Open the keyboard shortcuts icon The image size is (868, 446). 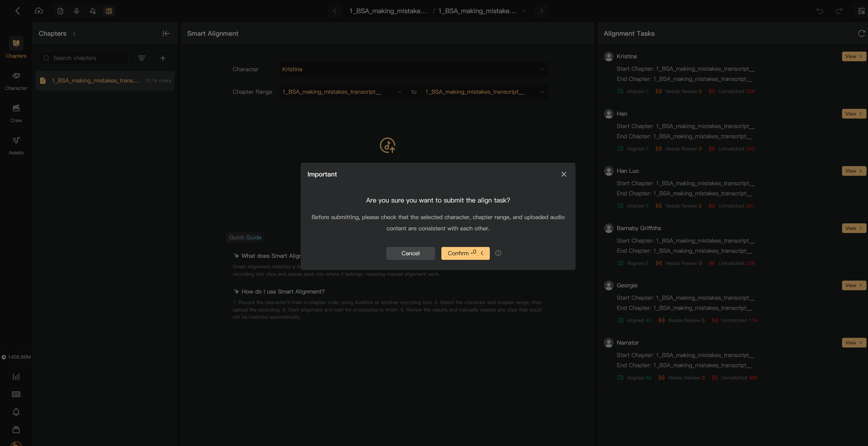tap(16, 394)
